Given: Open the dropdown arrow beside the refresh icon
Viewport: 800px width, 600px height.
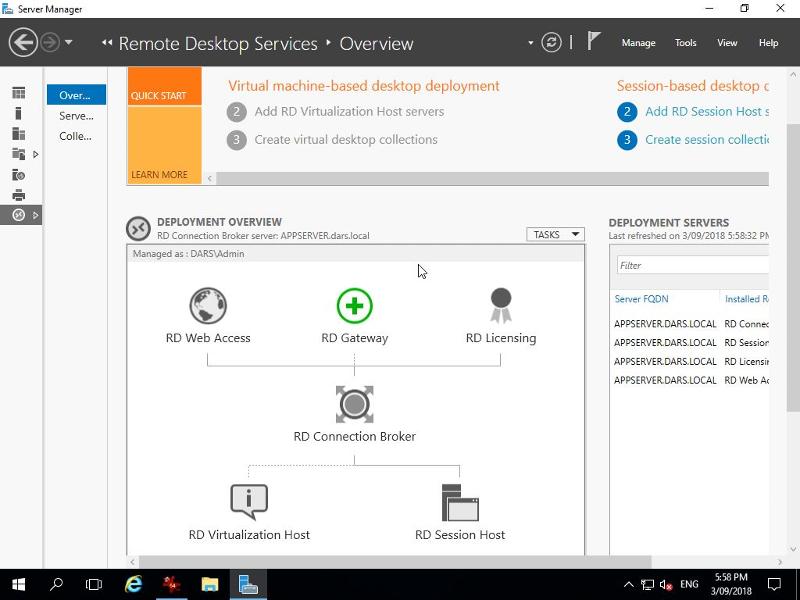Looking at the screenshot, I should [x=531, y=43].
